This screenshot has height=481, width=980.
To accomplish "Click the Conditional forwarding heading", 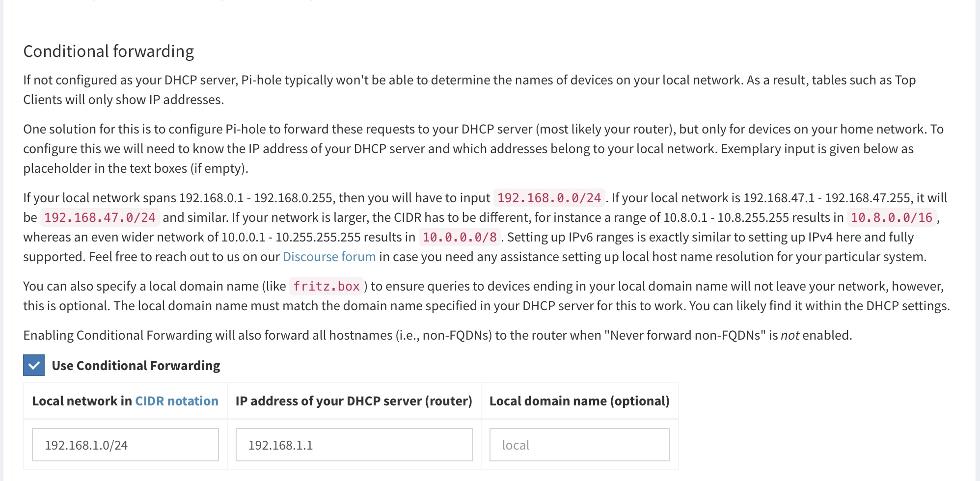I will coord(109,51).
